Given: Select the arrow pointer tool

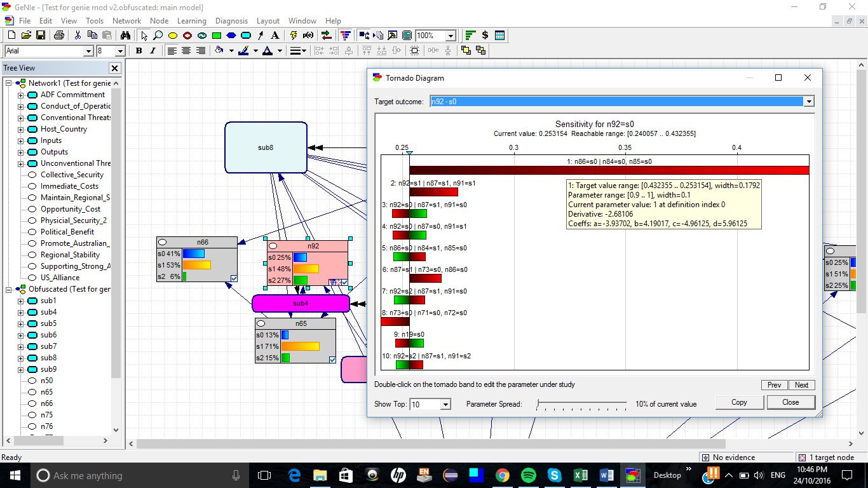Looking at the screenshot, I should (x=144, y=36).
